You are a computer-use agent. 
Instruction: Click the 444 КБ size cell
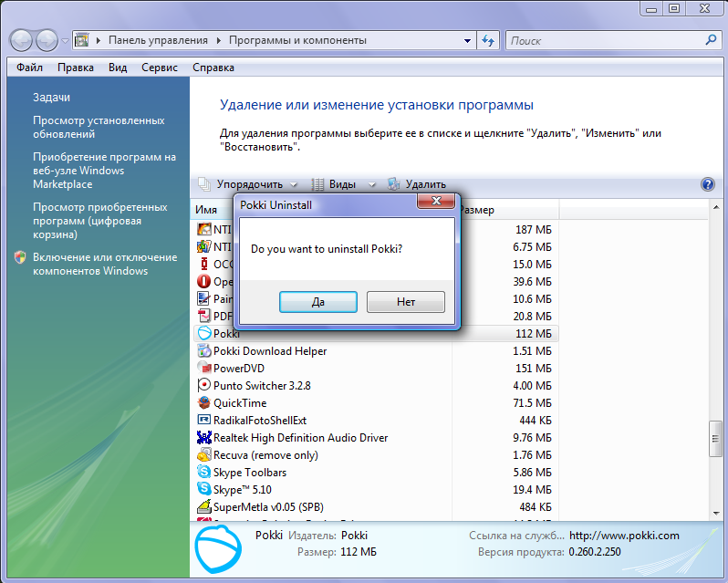pyautogui.click(x=536, y=420)
